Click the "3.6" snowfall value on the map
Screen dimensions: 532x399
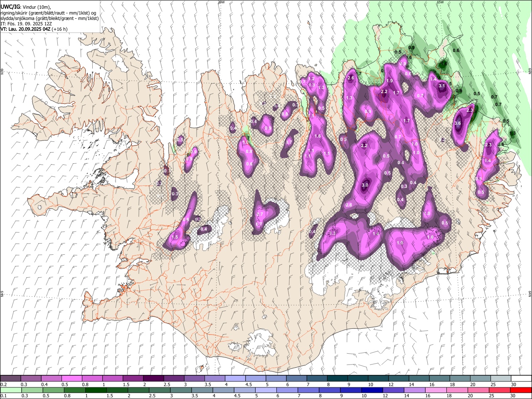click(458, 123)
